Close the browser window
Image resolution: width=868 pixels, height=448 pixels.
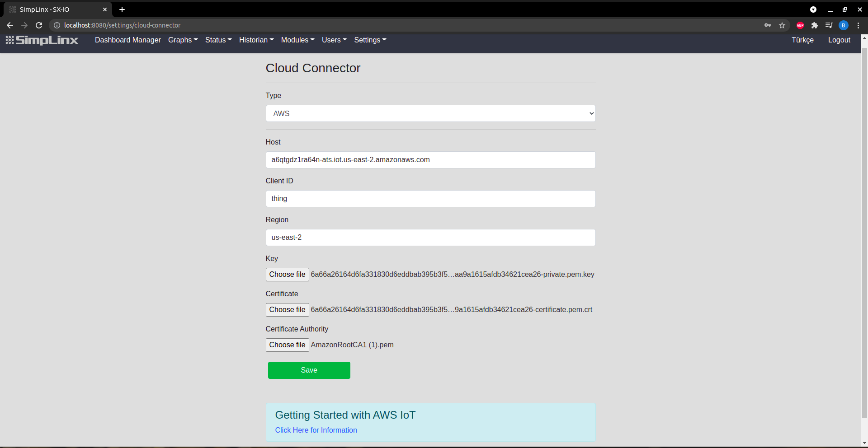860,9
